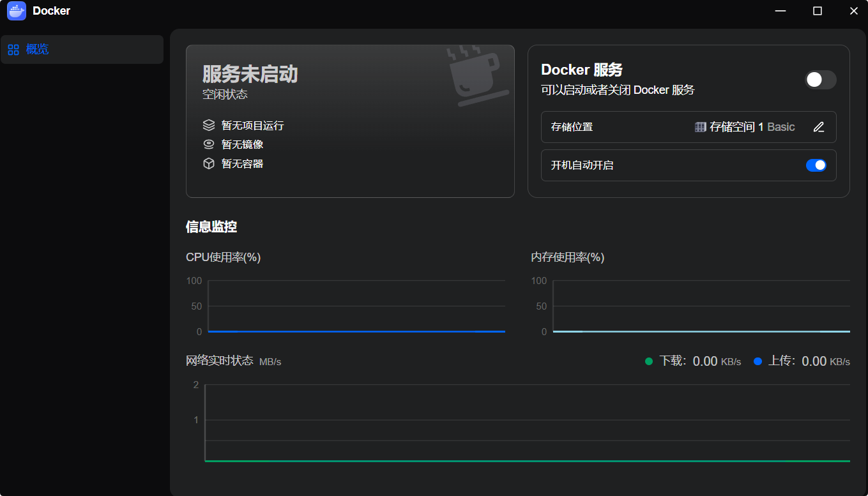The width and height of the screenshot is (868, 496).
Task: Click the 暂无容器 text
Action: coord(242,164)
